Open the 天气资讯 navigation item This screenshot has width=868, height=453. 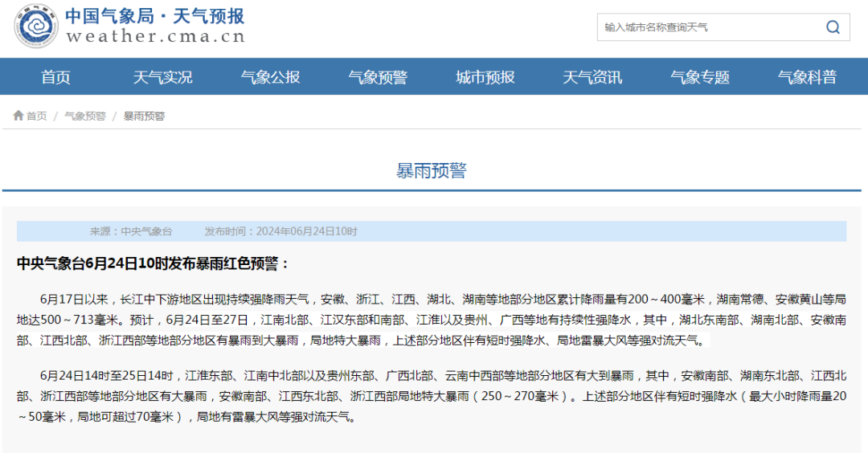pos(592,77)
